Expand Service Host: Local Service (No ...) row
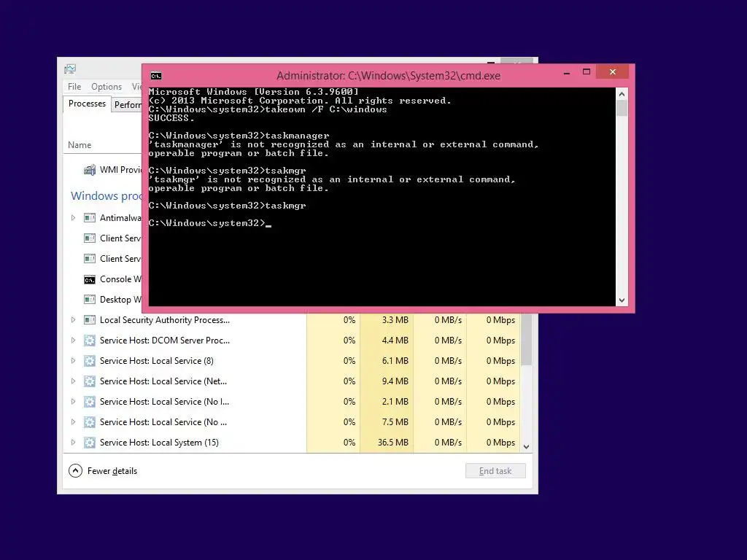 click(x=73, y=422)
